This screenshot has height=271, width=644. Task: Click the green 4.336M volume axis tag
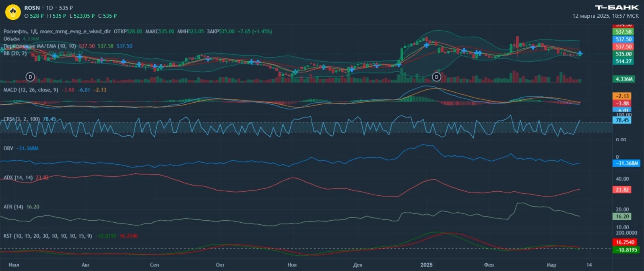[x=623, y=79]
